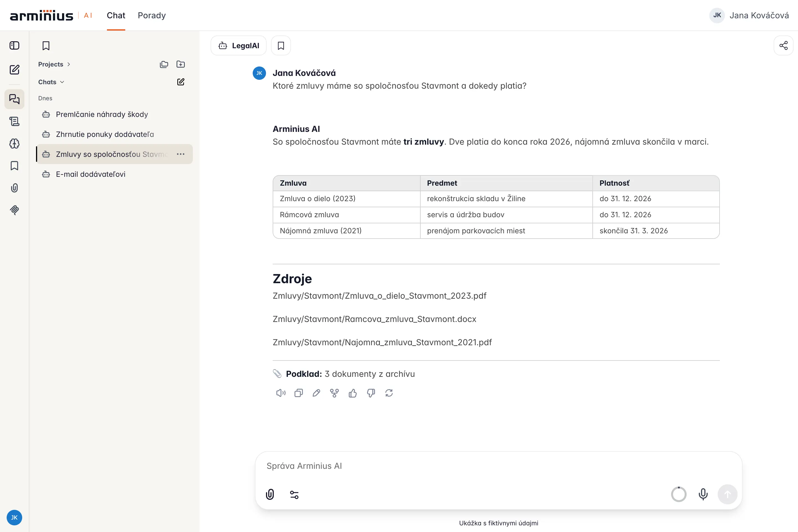Open the chats view in left rail

[14, 99]
